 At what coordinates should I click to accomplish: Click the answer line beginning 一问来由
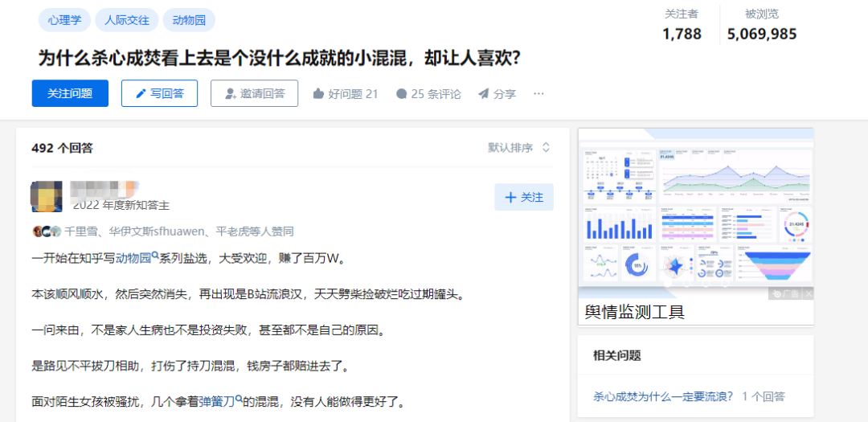(x=207, y=330)
